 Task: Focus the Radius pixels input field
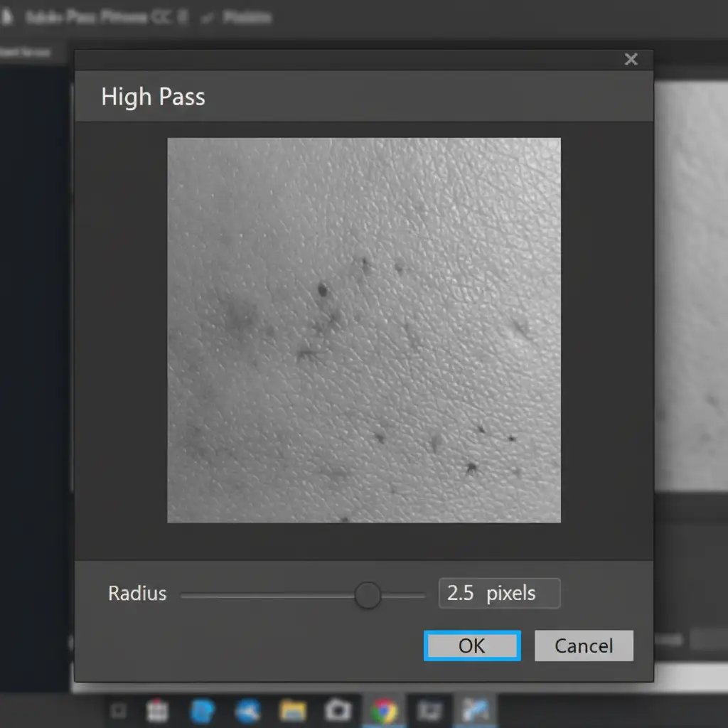tap(499, 594)
